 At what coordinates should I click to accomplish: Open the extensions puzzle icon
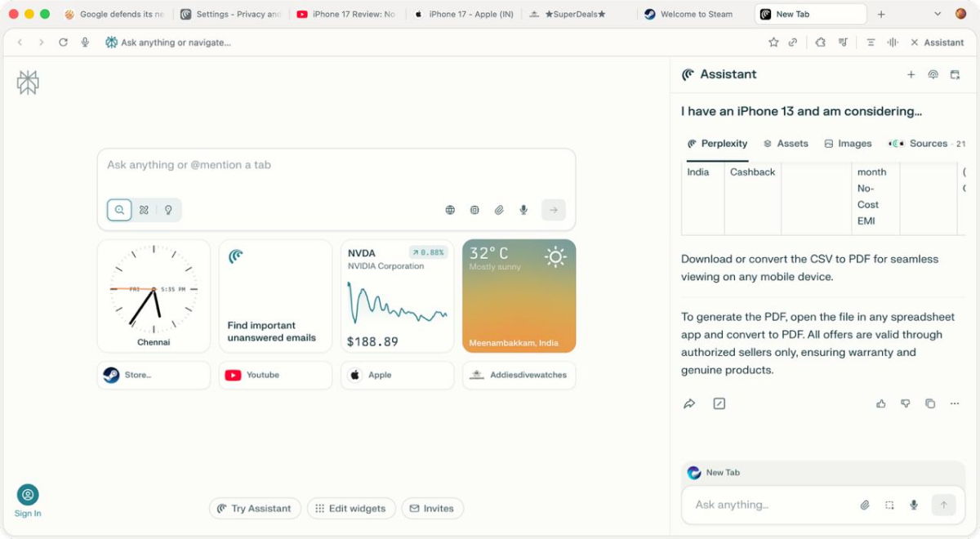(820, 42)
